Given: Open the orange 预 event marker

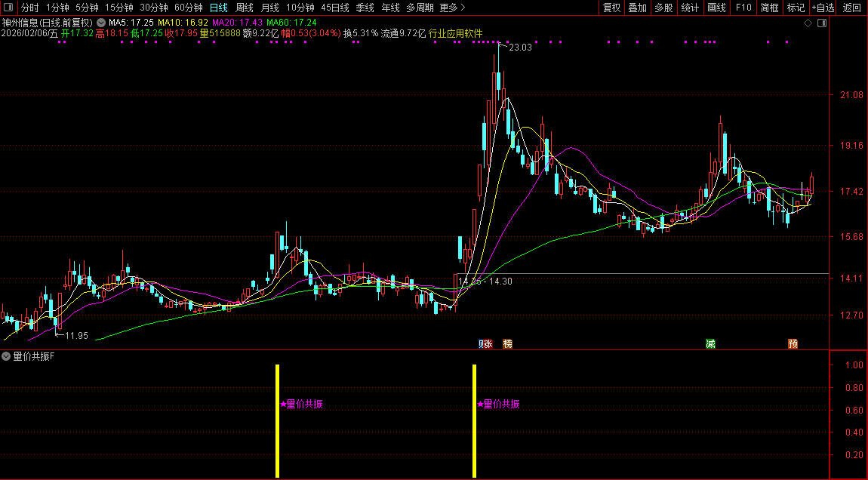Looking at the screenshot, I should pos(793,344).
